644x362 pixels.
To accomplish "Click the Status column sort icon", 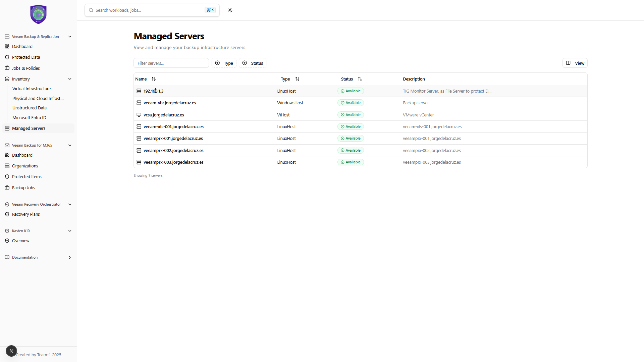I will click(x=360, y=79).
